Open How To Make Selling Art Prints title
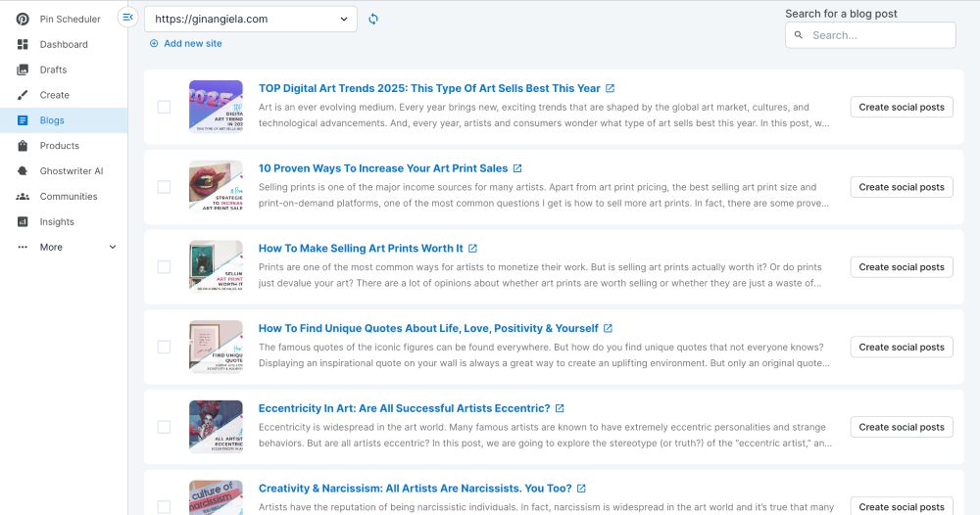This screenshot has height=515, width=980. [x=361, y=249]
